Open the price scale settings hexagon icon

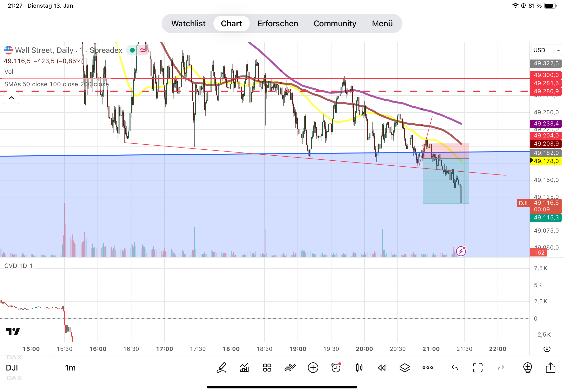click(x=547, y=348)
